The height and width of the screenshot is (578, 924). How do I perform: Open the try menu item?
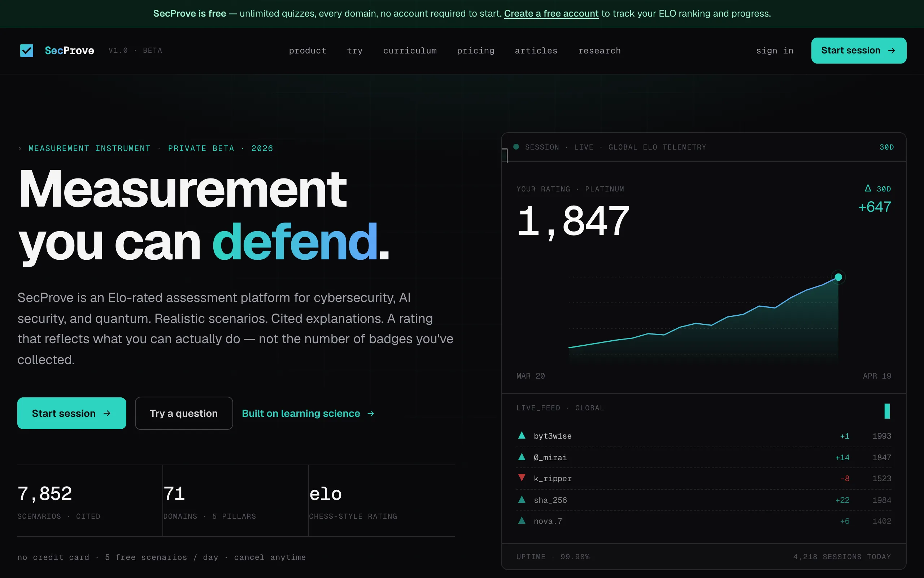[355, 51]
